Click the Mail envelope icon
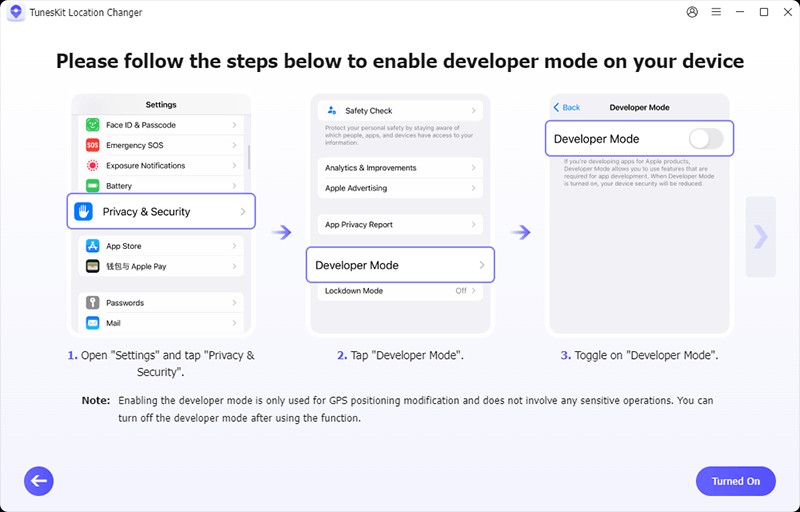800x512 pixels. tap(92, 323)
